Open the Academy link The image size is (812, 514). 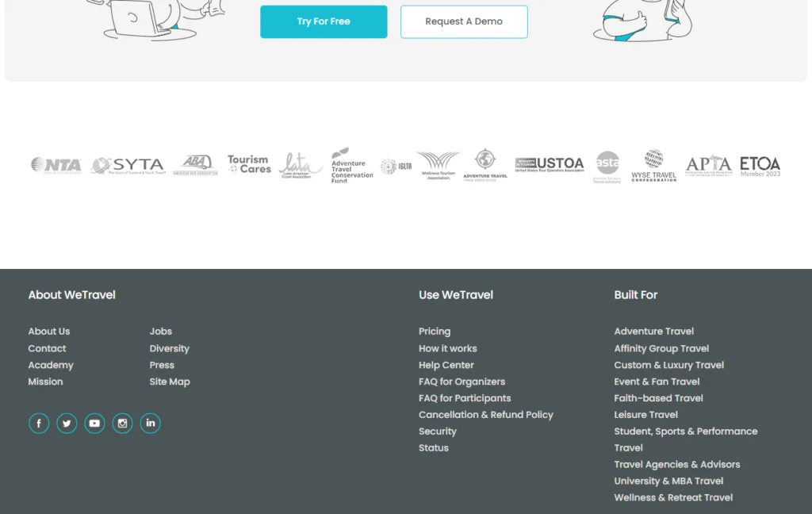(x=51, y=366)
